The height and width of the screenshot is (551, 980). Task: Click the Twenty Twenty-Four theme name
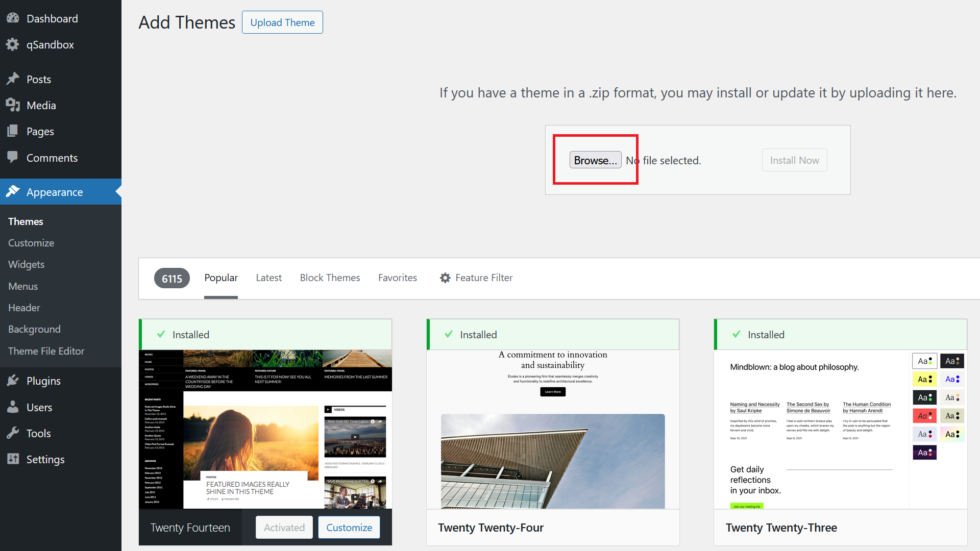(x=491, y=528)
